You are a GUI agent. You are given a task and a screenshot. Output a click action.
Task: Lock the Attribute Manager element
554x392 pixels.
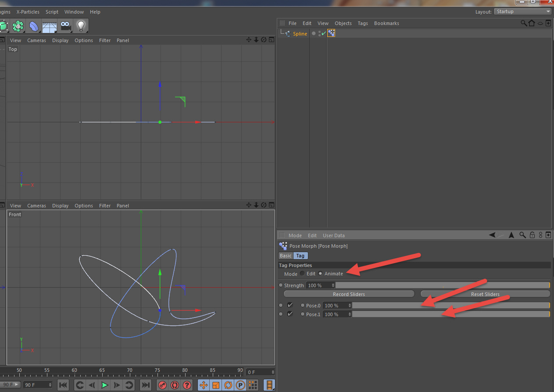[532, 235]
